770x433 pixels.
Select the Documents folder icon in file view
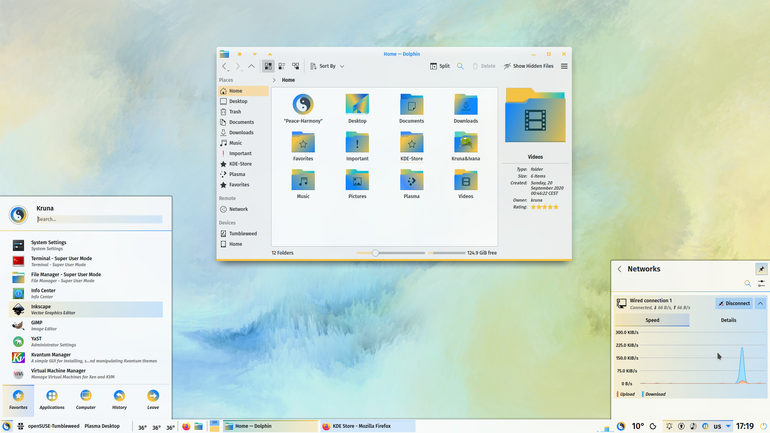tap(412, 104)
